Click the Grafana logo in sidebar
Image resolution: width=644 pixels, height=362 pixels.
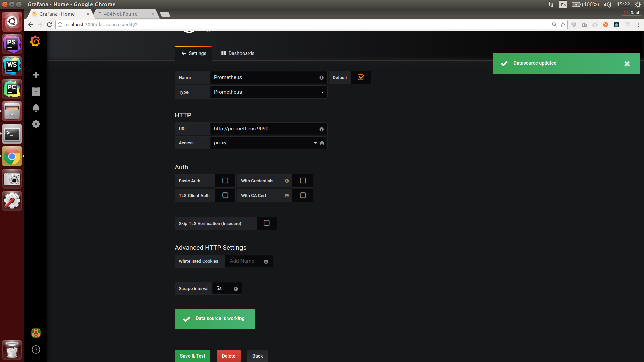coord(35,41)
